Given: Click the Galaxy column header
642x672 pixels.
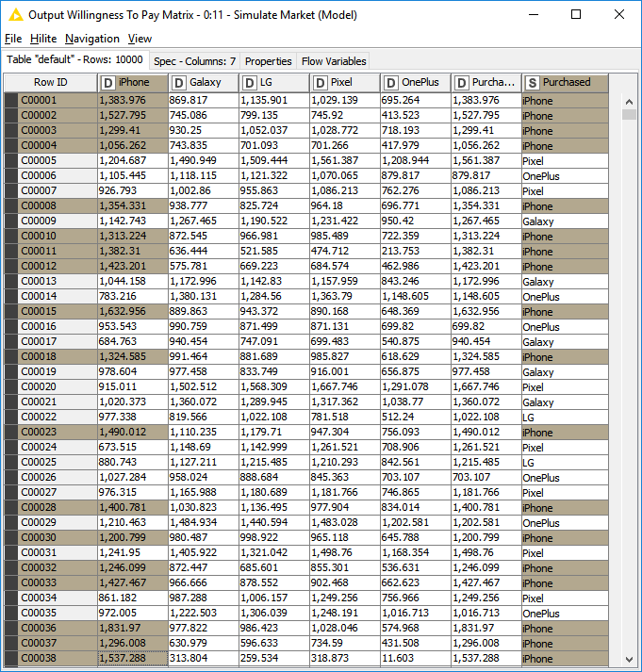Looking at the screenshot, I should (x=204, y=83).
